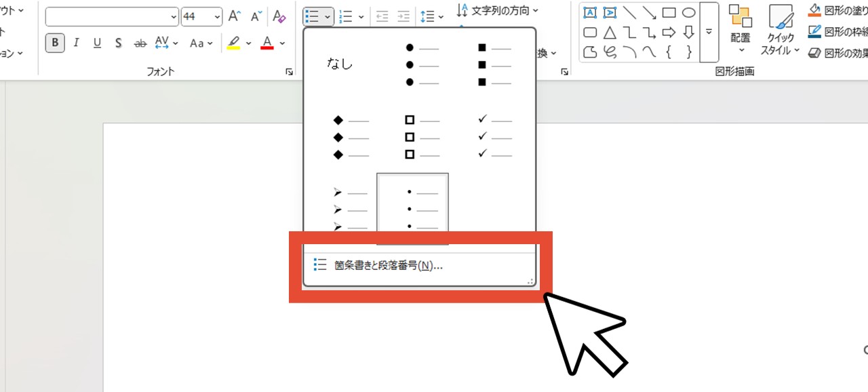Choose small dot bullets style
This screenshot has width=868, height=392.
(x=412, y=209)
